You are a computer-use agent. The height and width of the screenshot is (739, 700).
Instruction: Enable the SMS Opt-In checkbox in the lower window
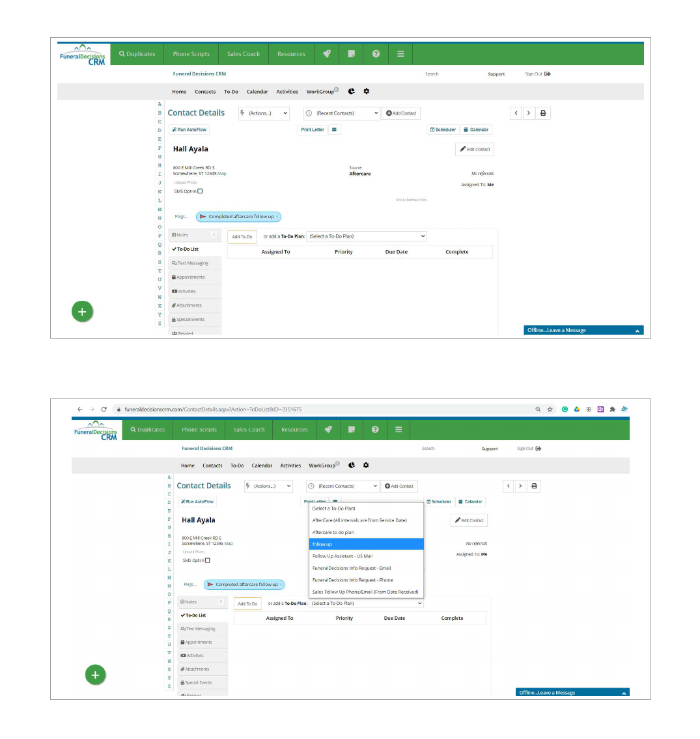[208, 561]
